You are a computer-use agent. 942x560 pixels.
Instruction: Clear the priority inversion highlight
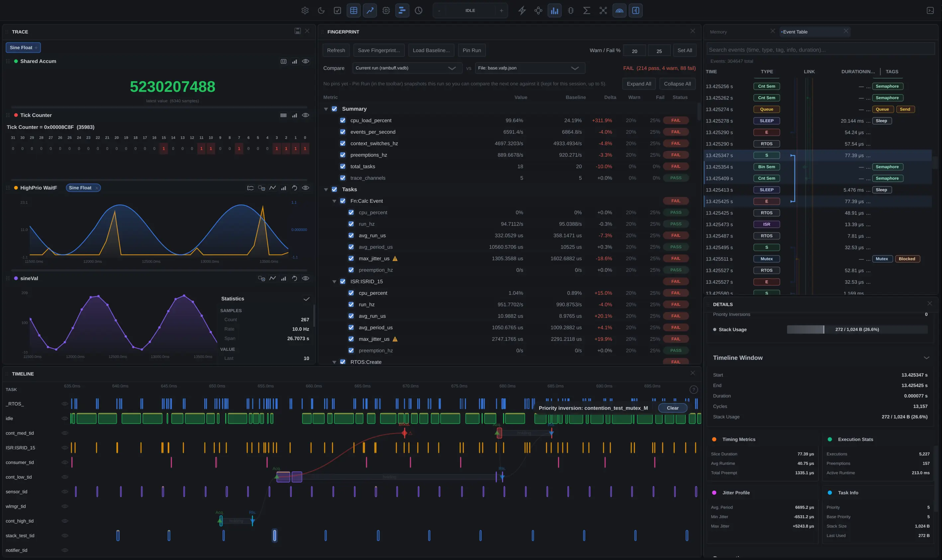pyautogui.click(x=672, y=408)
